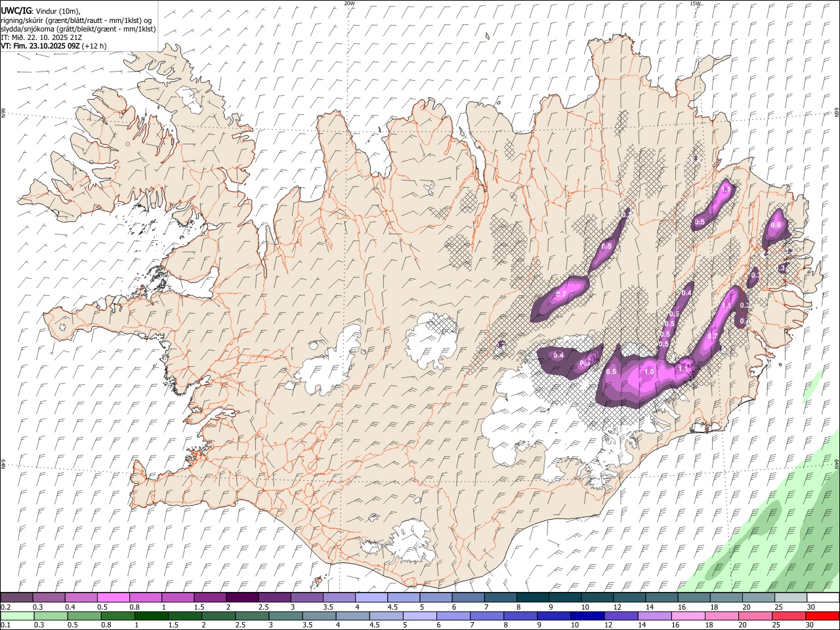Image resolution: width=840 pixels, height=630 pixels.
Task: Click the white swatch above upper-row 30
Action: point(822,598)
